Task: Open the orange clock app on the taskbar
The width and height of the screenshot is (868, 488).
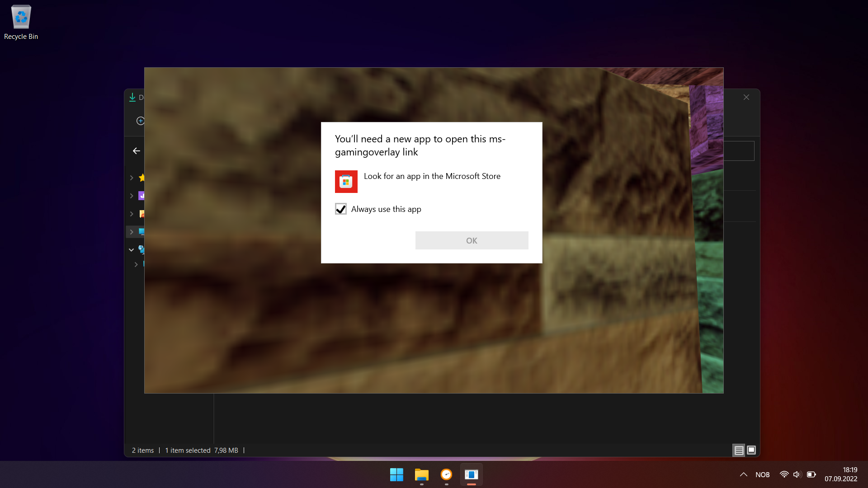Action: click(x=446, y=474)
